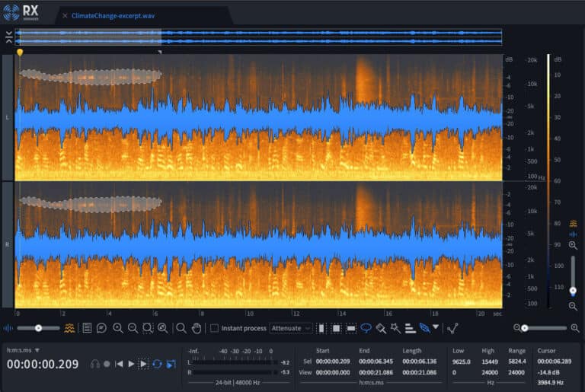Adjust the waveform/spectrogram opacity slider

tap(37, 328)
